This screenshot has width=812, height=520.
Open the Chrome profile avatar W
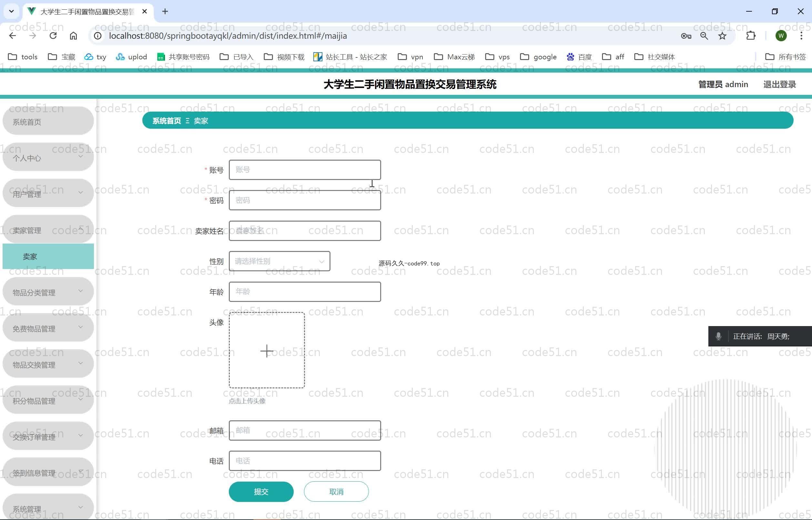click(781, 36)
